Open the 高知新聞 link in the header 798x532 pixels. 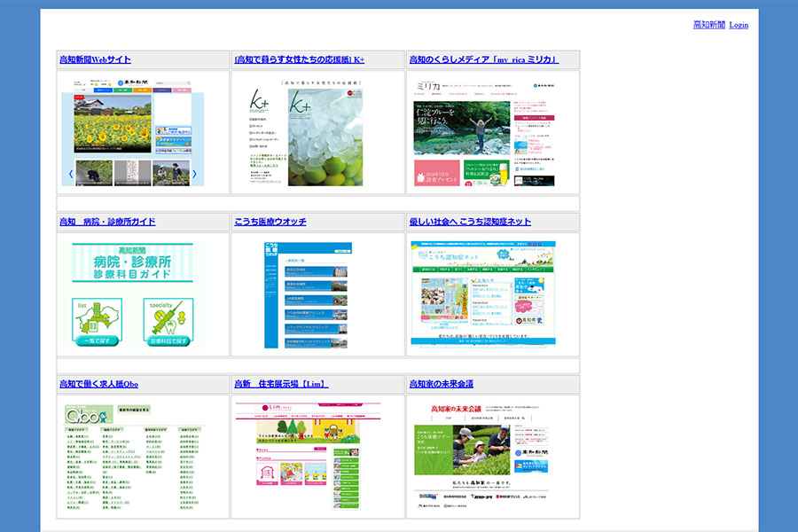708,25
